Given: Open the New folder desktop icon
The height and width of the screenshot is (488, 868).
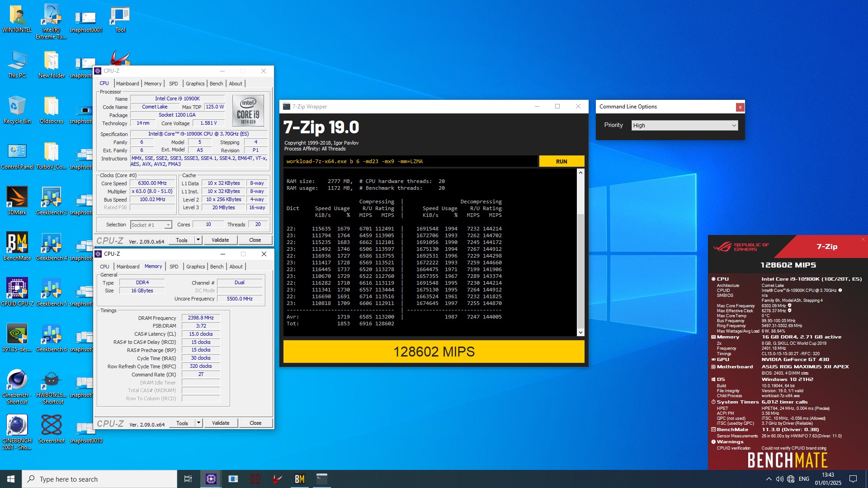Looking at the screenshot, I should (x=51, y=65).
